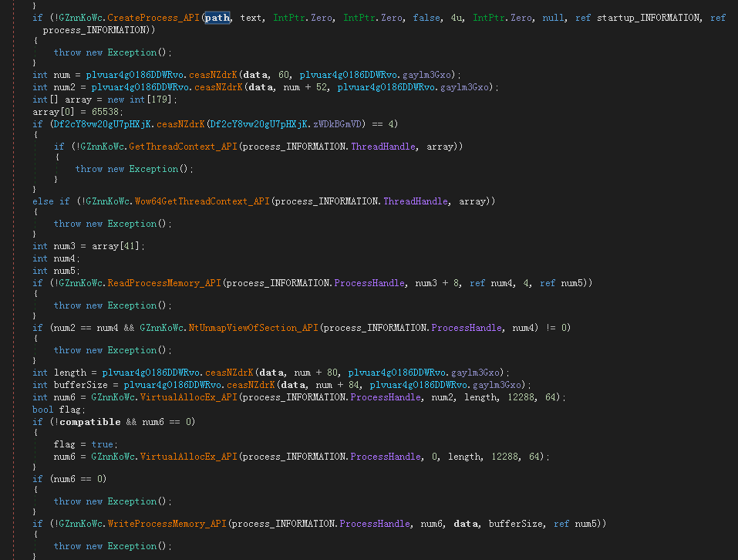This screenshot has width=738, height=560.
Task: Click process_INFORMATION on the wrapped second line
Action: click(94, 30)
